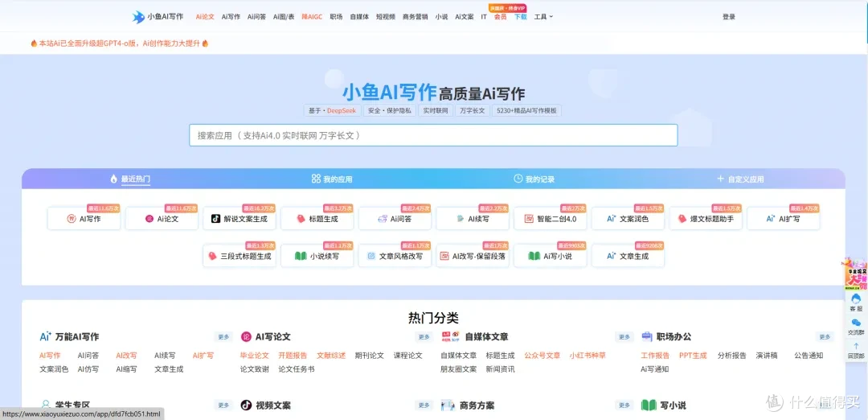Click the 自媒体文章 category icon

click(x=451, y=336)
